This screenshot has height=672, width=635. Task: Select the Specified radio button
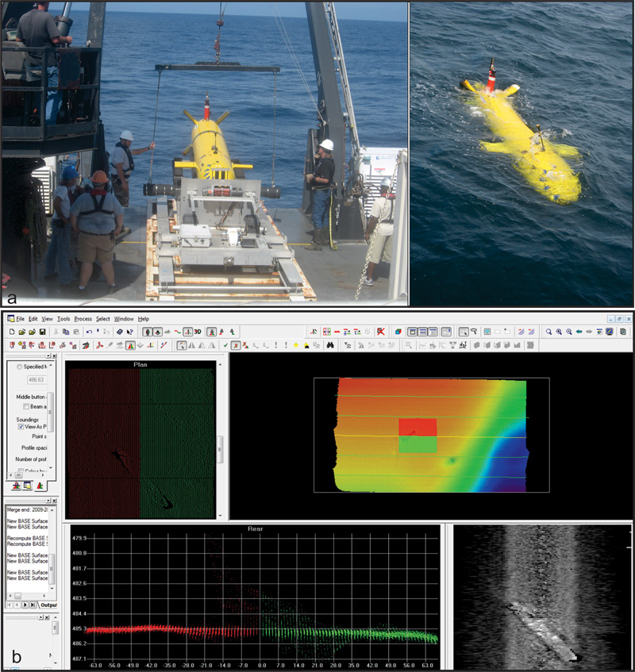coord(19,367)
